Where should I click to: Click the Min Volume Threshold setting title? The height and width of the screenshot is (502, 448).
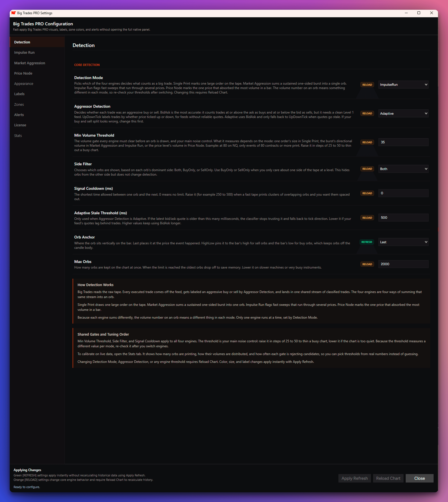tap(94, 135)
